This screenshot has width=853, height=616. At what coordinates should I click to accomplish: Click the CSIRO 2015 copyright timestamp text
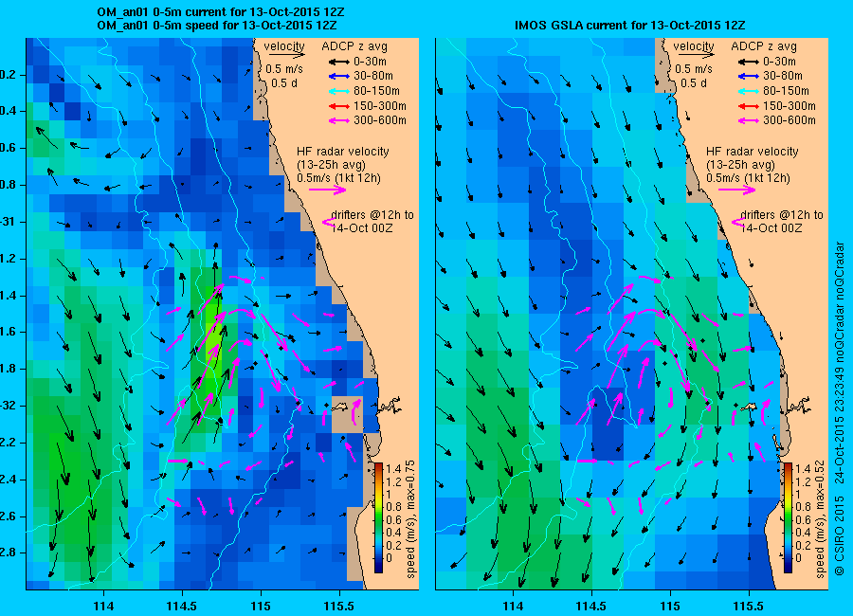pos(840,408)
